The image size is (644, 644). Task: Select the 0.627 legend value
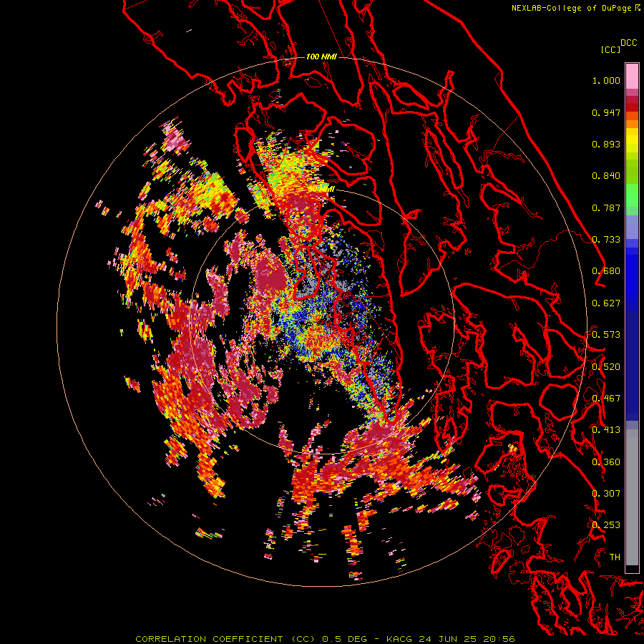coord(606,303)
